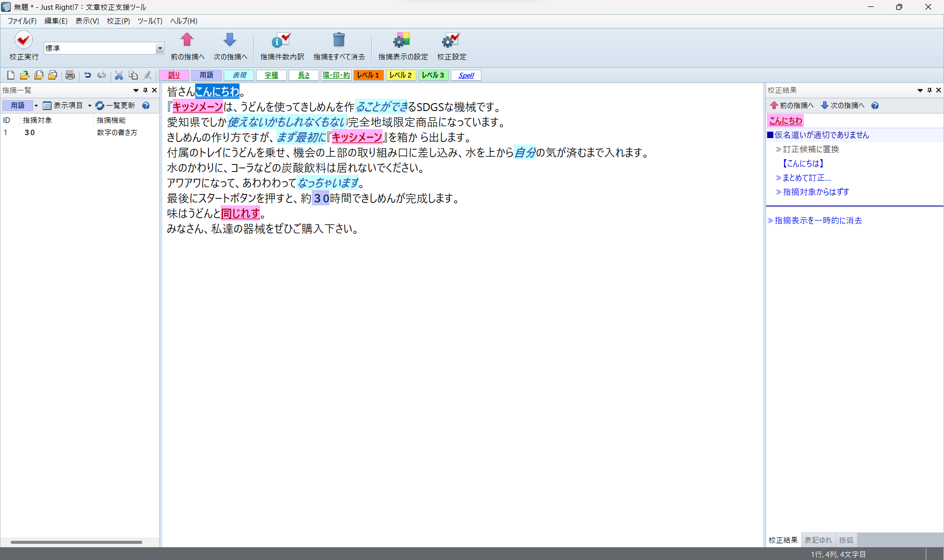Click the 校正実行 checkmark icon
The height and width of the screenshot is (560, 944).
click(23, 40)
